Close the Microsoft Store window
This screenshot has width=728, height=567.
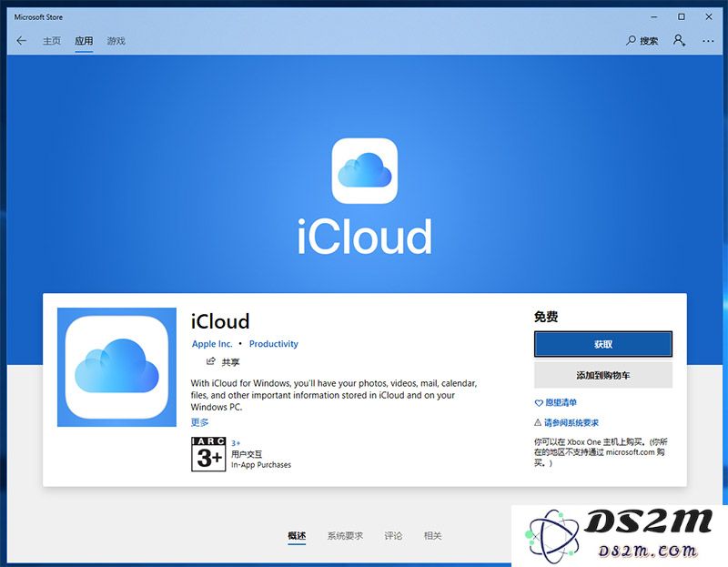(709, 16)
